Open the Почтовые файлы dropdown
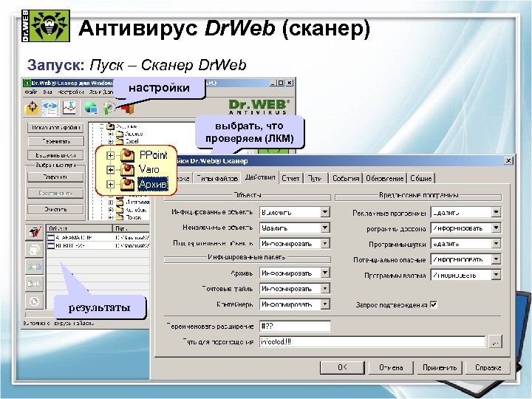 324,289
